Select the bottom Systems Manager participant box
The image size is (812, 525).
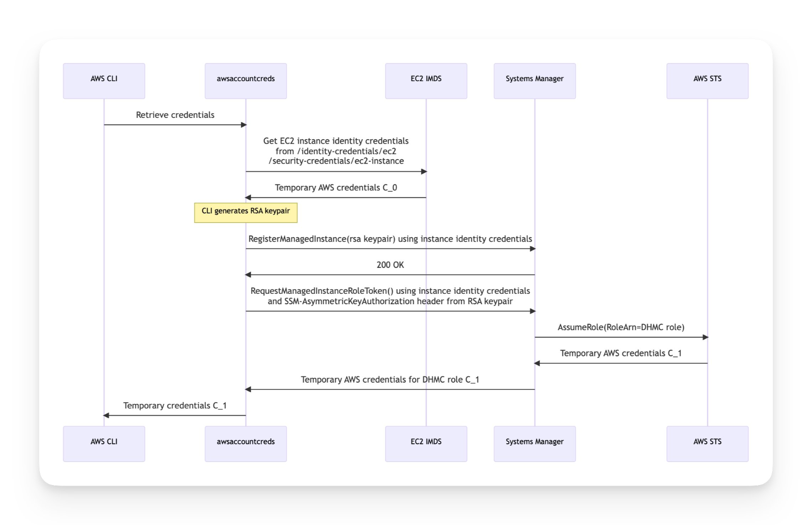[535, 443]
